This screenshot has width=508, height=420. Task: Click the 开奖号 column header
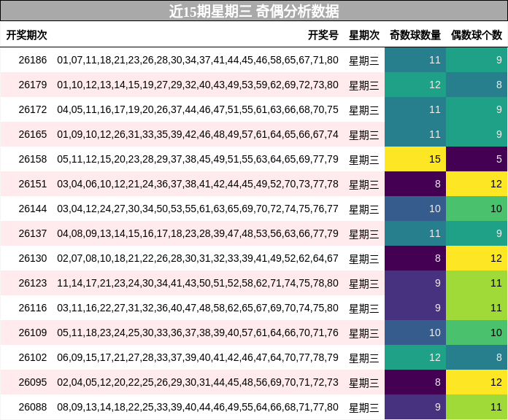point(323,35)
